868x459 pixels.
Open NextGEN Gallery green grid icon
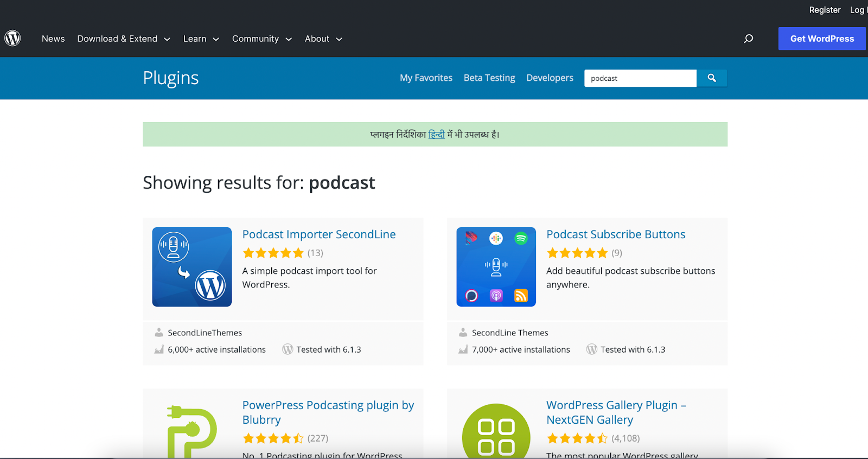pyautogui.click(x=496, y=431)
